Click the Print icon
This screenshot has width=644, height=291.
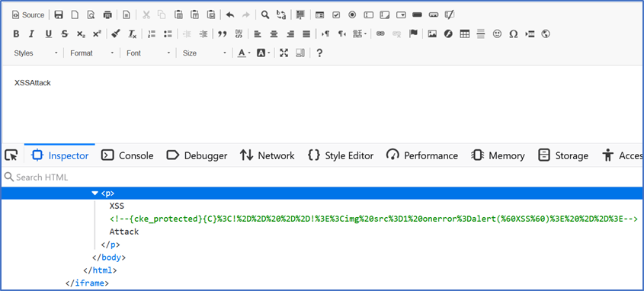point(107,15)
